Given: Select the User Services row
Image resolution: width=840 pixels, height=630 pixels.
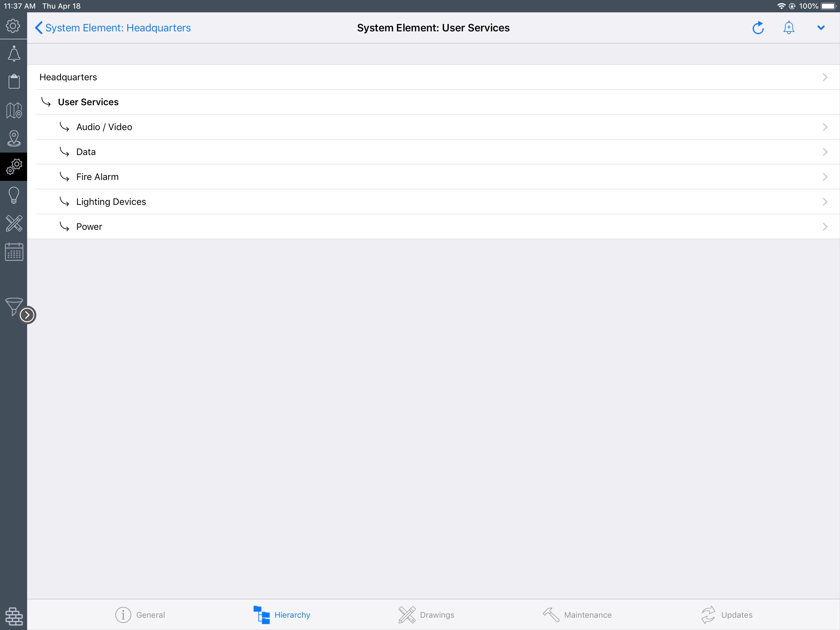Looking at the screenshot, I should (433, 102).
